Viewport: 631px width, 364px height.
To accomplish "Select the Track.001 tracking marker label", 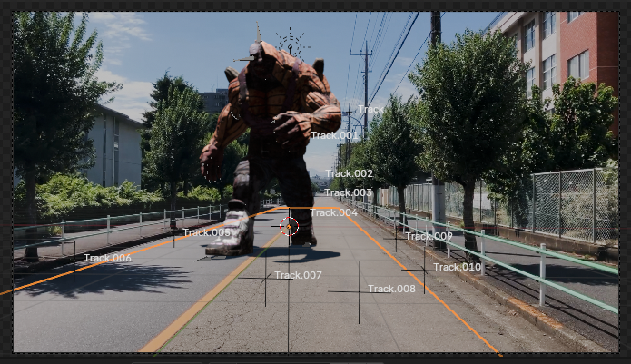I will (x=334, y=135).
